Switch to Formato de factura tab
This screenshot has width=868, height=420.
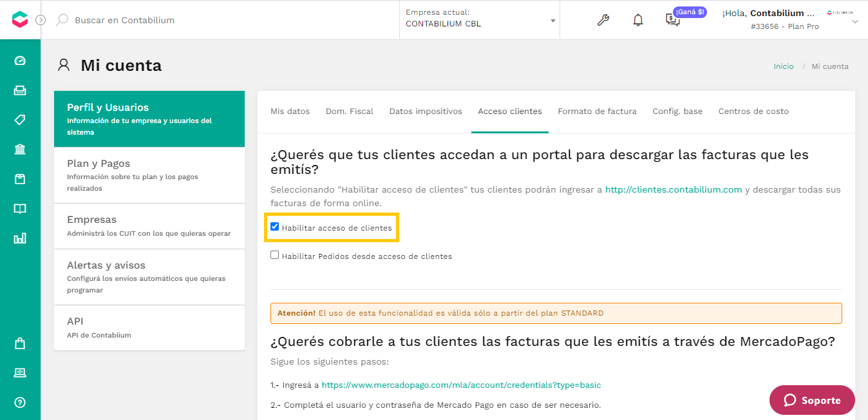pyautogui.click(x=597, y=111)
